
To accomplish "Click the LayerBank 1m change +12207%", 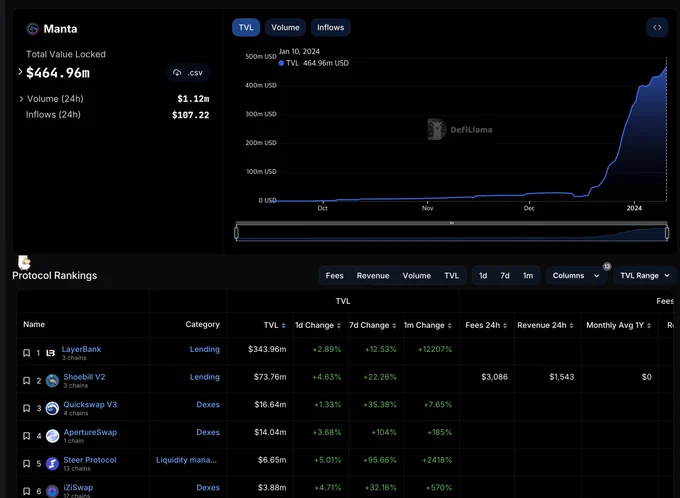I will pos(435,349).
